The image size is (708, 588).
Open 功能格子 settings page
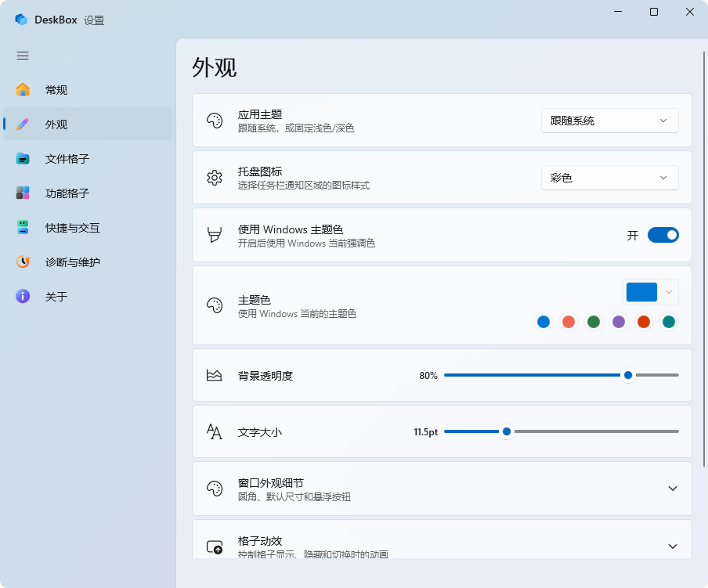88,193
